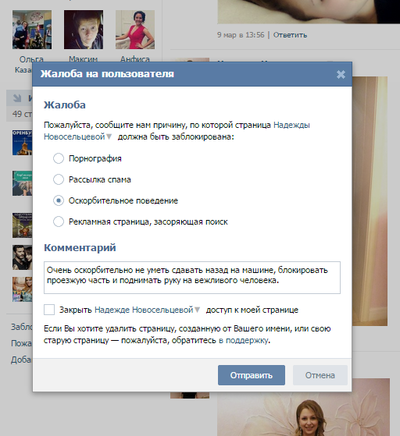Click the Отмена button
The width and height of the screenshot is (400, 436).
click(320, 375)
